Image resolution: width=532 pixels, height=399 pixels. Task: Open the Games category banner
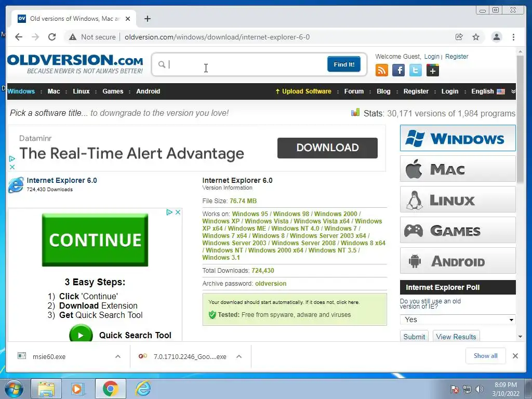[458, 230]
